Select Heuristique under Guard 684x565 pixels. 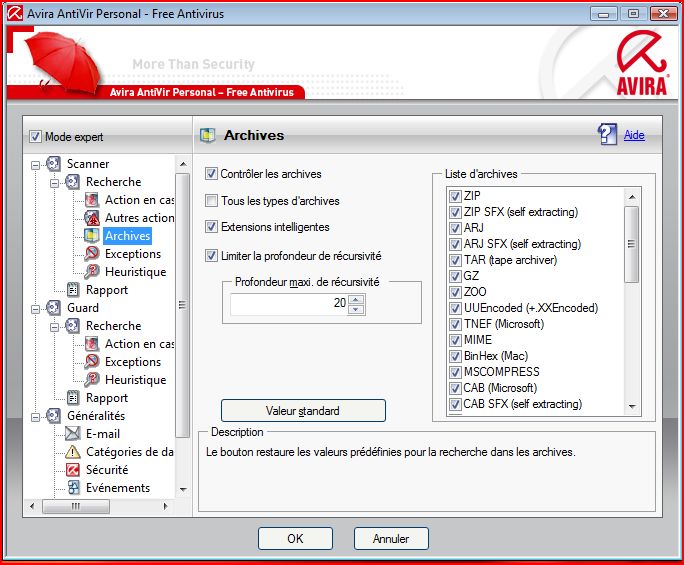(x=135, y=380)
